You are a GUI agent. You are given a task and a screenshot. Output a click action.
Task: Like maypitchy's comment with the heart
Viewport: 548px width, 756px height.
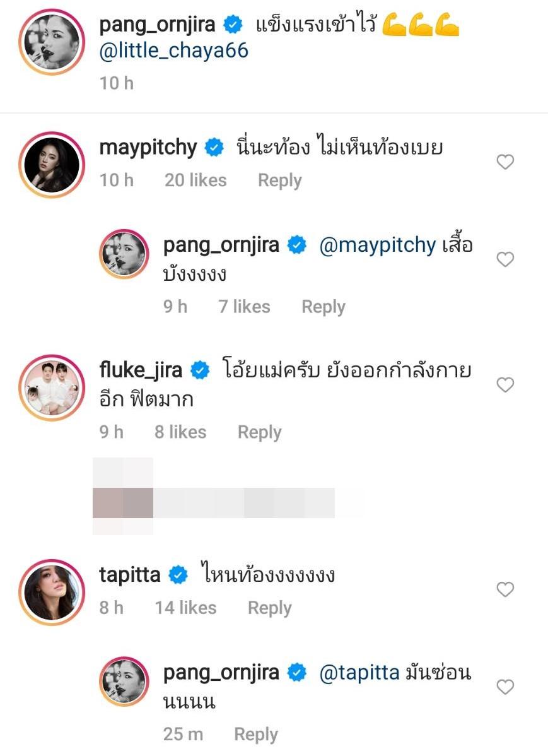505,163
